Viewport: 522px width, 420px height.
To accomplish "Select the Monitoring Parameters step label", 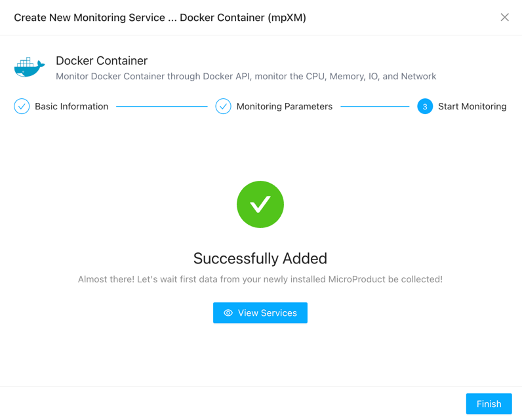I will (x=284, y=106).
